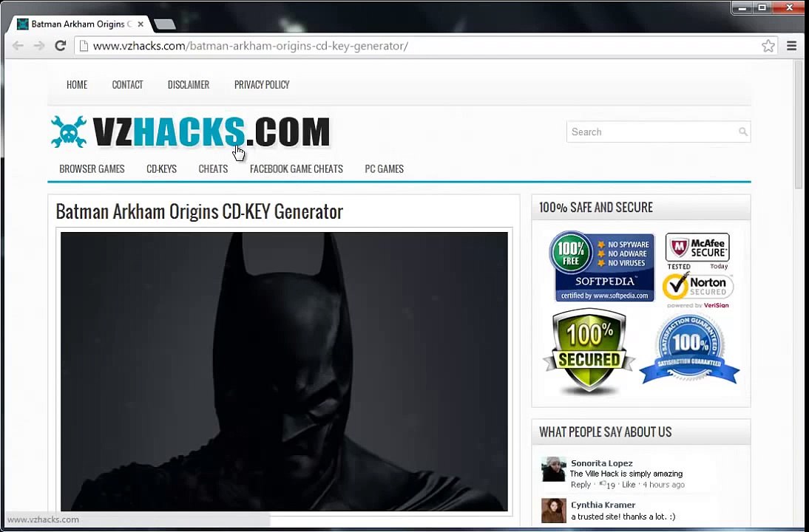Screen dimensions: 809x532
Task: Click Cynthia Kramer's name
Action: coord(603,505)
